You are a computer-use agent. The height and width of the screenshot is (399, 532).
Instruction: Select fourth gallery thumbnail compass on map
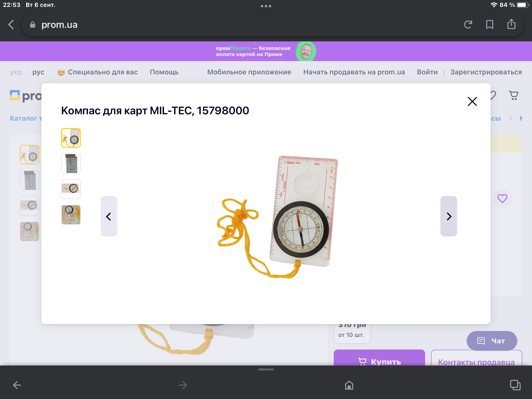point(71,215)
